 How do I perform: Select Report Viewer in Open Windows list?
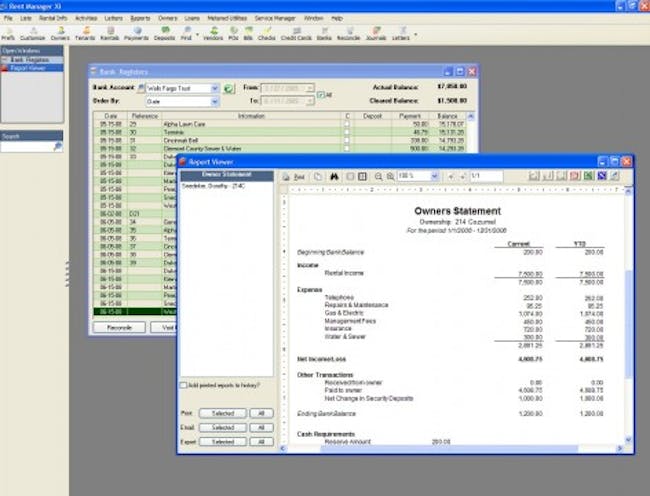click(x=32, y=68)
